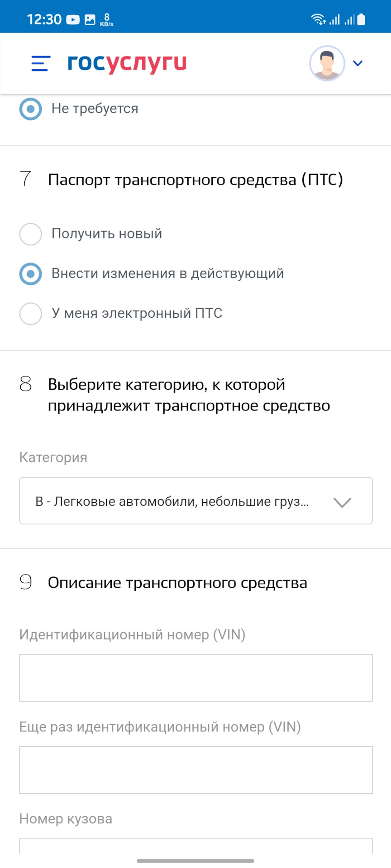Viewport: 391px width, 868px height.
Task: Open the user profile avatar
Action: pos(327,63)
